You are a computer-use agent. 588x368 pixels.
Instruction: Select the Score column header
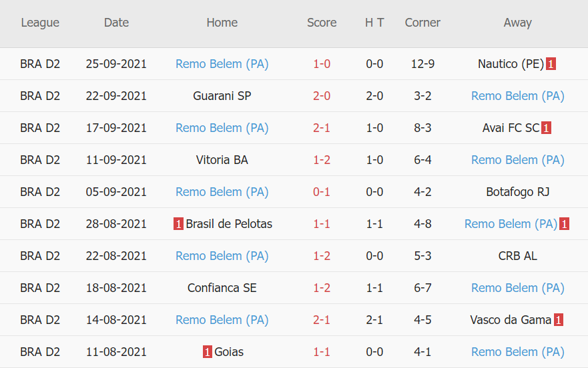pyautogui.click(x=322, y=23)
